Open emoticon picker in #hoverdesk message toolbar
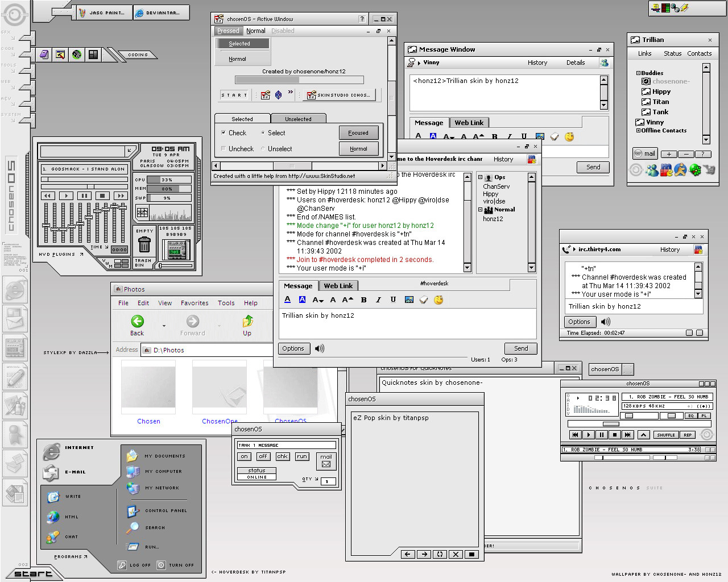The height and width of the screenshot is (582, 728). pos(439,300)
